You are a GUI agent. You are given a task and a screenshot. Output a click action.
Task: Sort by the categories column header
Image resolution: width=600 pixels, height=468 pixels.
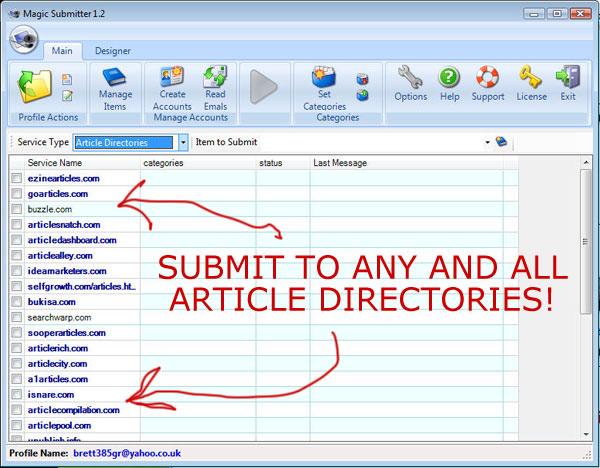(x=198, y=163)
